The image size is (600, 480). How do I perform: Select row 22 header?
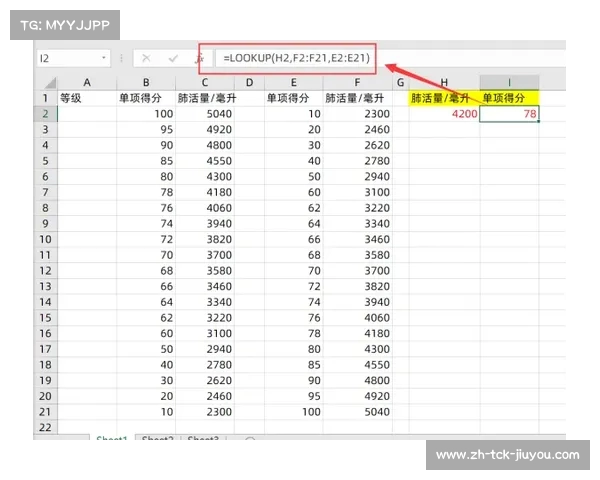[45, 427]
